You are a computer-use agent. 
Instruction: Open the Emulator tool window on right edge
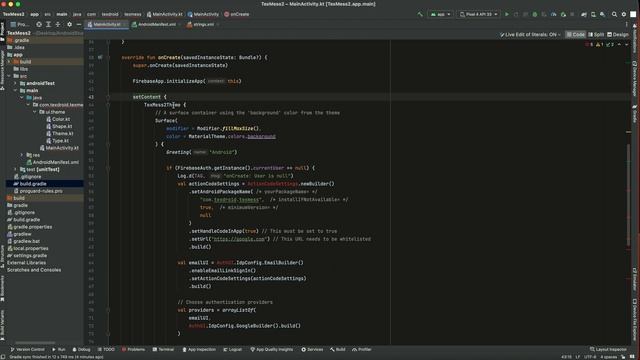coord(635,279)
